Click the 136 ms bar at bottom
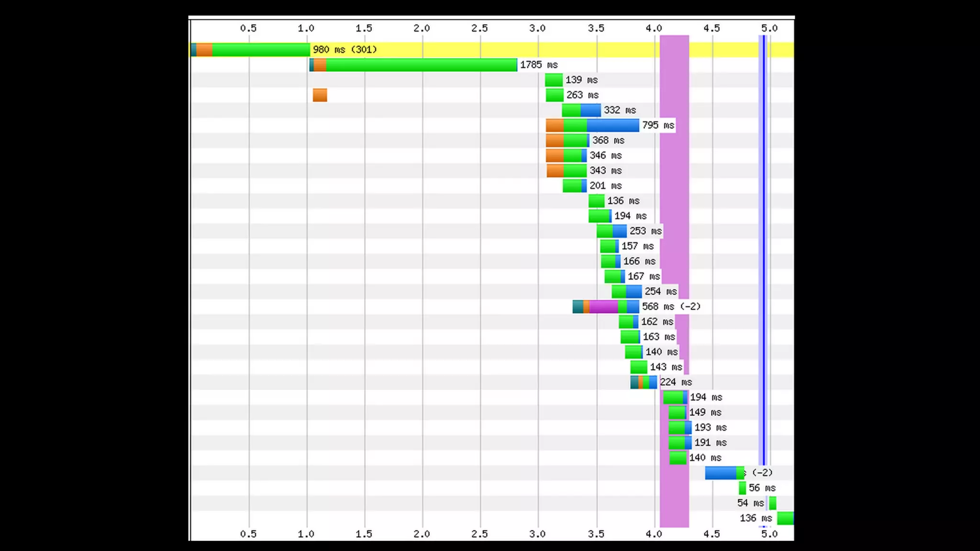Image resolution: width=980 pixels, height=551 pixels. (x=785, y=518)
